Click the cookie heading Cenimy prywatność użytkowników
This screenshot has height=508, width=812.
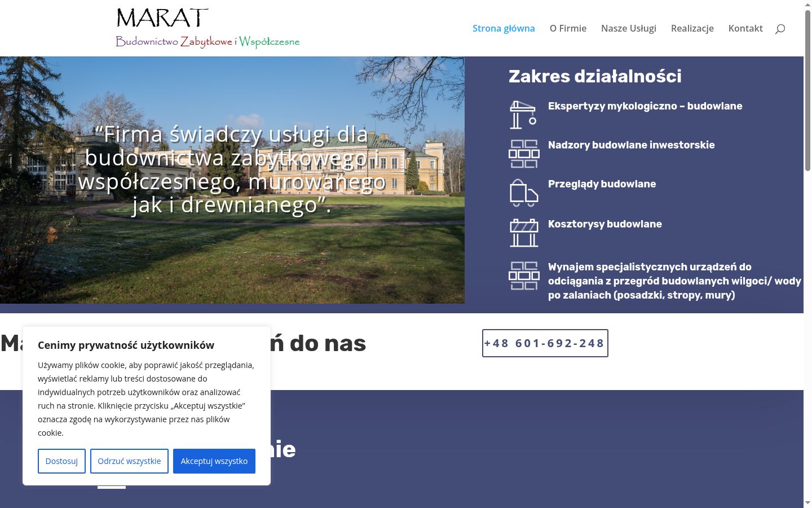click(x=126, y=345)
